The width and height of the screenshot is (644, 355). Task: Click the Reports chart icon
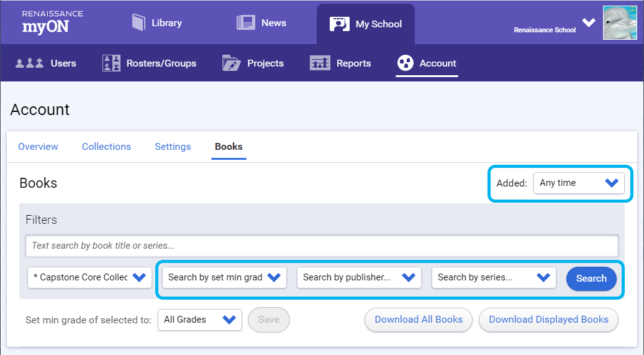(x=320, y=63)
